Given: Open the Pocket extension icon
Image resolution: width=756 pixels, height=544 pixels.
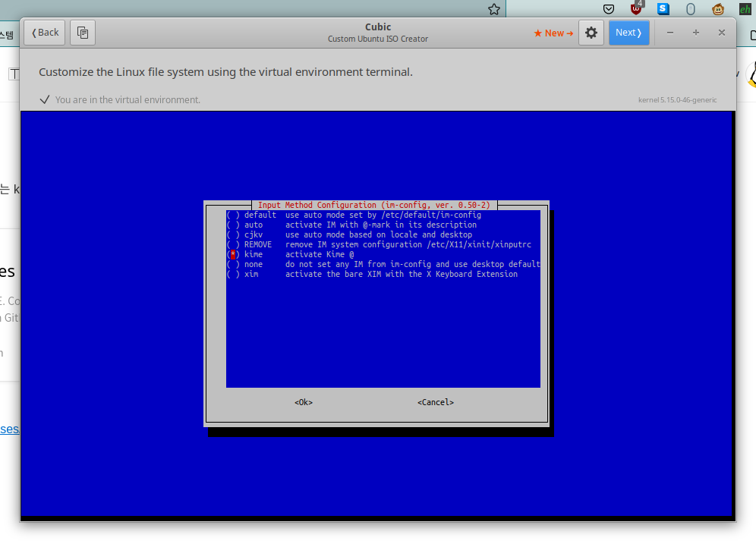Looking at the screenshot, I should tap(609, 9).
